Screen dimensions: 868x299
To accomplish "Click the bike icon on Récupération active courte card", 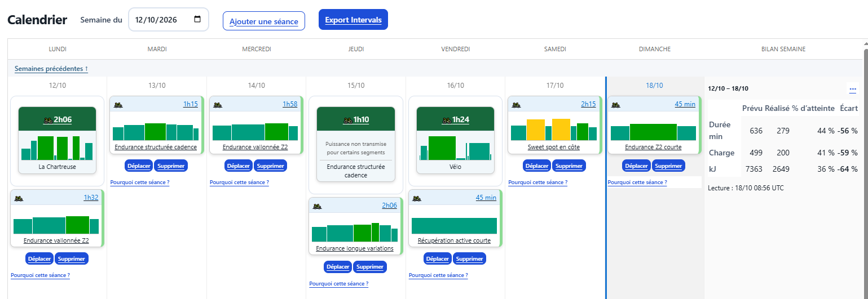I will pos(417,198).
